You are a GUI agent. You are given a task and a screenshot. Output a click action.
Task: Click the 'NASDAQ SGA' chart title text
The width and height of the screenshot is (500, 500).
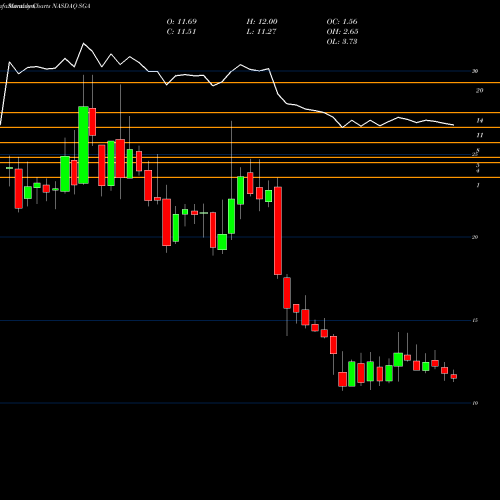[71, 6]
